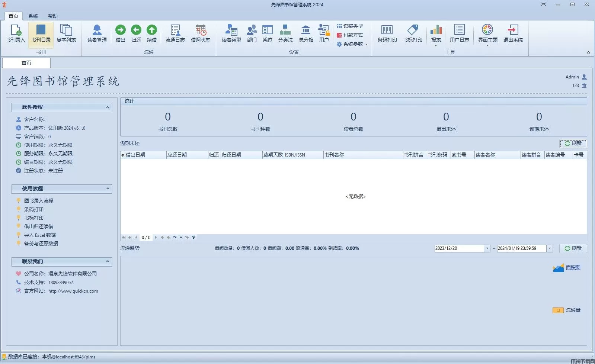Screen dimensions: 595x364
Task: Open 读者类型 reader type settings
Action: 231,33
